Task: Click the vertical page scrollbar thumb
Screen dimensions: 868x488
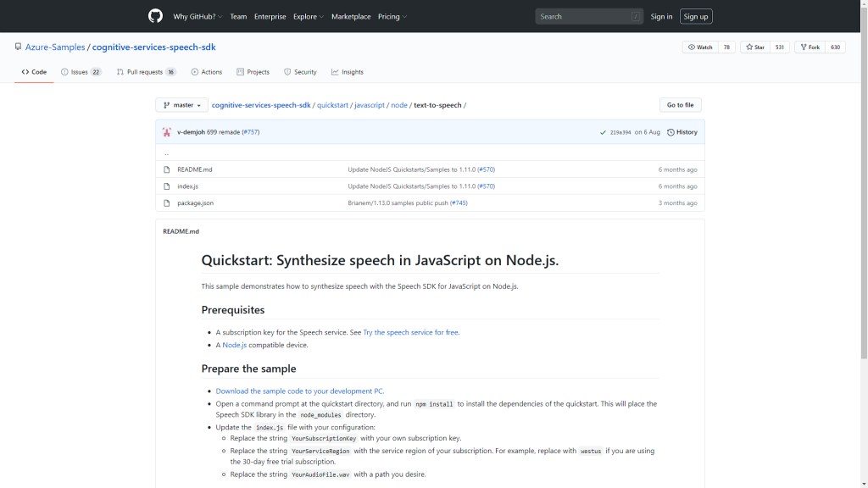Action: pyautogui.click(x=864, y=181)
